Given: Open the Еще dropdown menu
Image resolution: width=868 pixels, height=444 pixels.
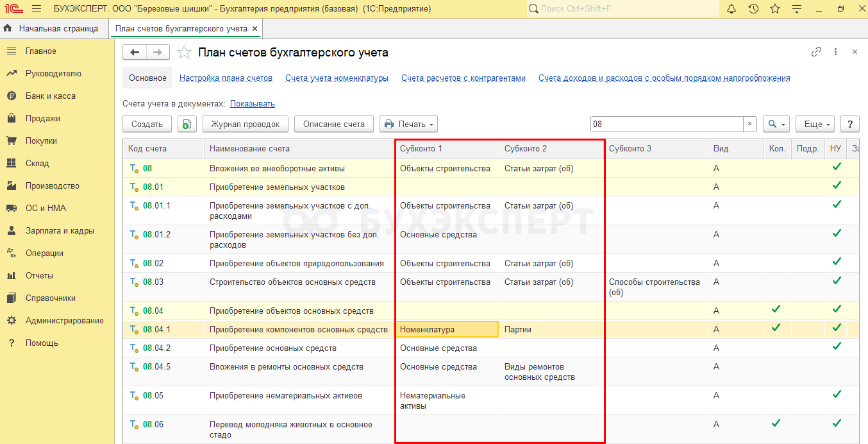Looking at the screenshot, I should pos(815,124).
